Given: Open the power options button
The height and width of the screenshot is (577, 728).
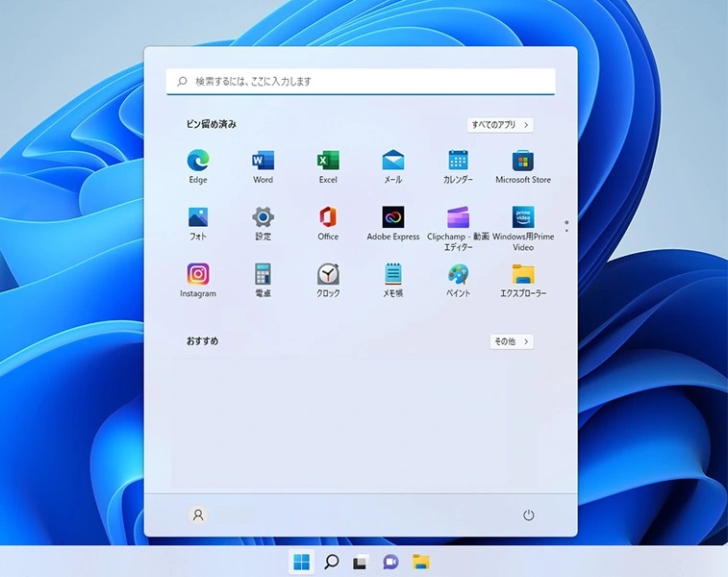Looking at the screenshot, I should point(528,514).
